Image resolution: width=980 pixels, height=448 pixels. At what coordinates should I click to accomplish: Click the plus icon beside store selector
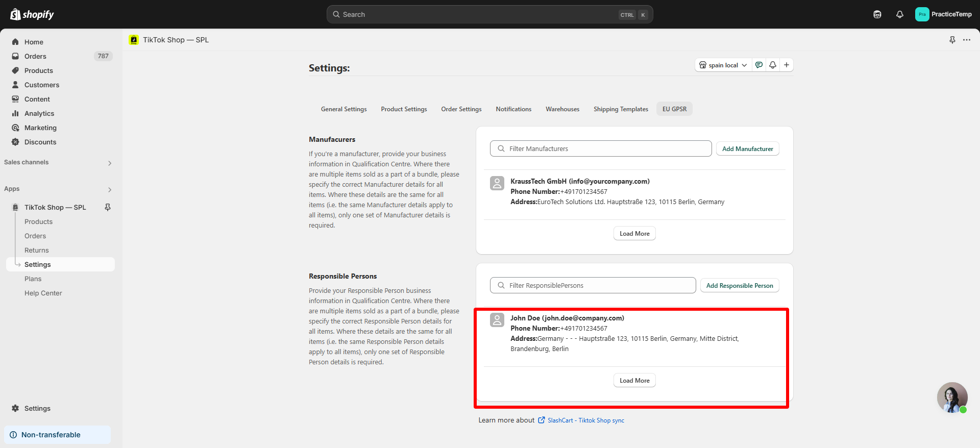pos(787,65)
